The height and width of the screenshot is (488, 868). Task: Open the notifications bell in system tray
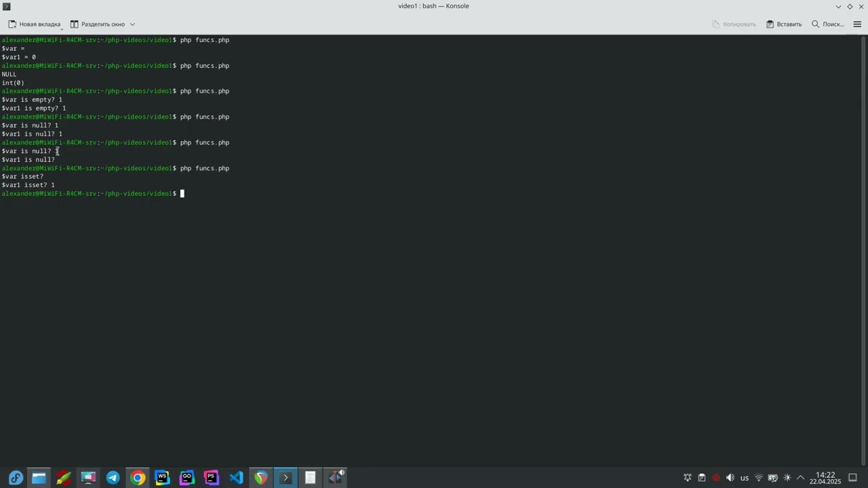click(x=688, y=478)
